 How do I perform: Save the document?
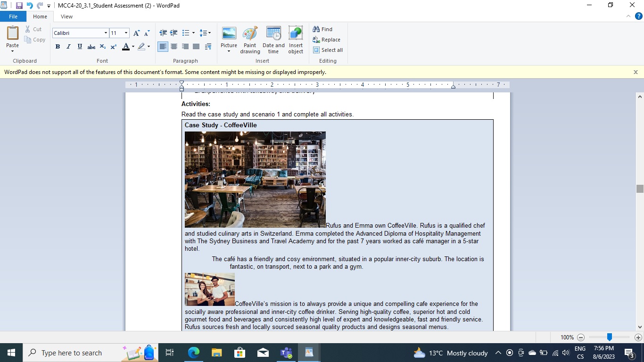point(19,5)
